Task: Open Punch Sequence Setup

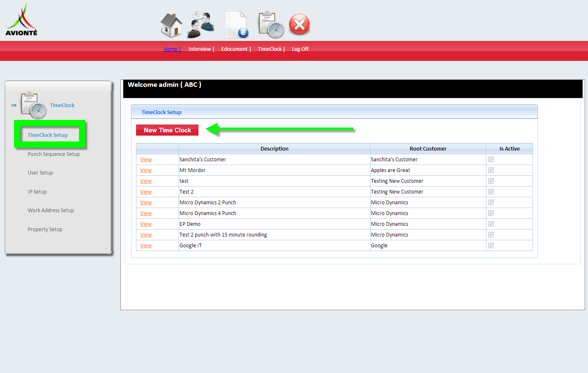Action: pos(54,154)
